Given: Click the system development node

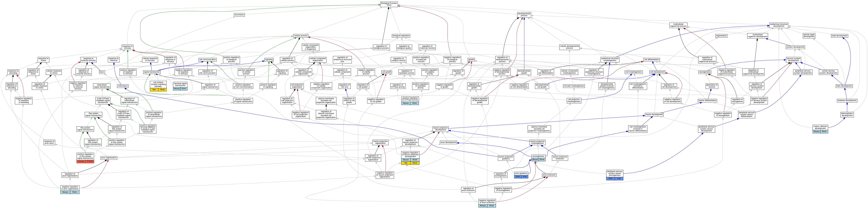Looking at the screenshot, I should tap(795, 47).
